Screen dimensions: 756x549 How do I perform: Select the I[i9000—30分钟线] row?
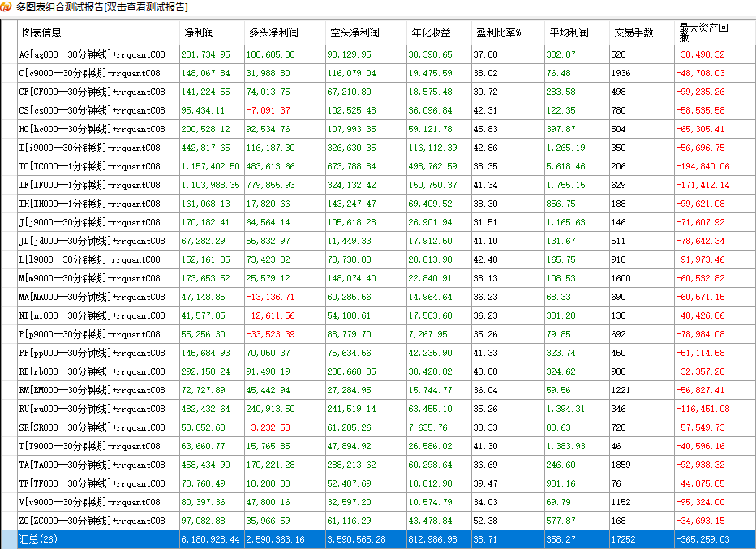pos(378,148)
